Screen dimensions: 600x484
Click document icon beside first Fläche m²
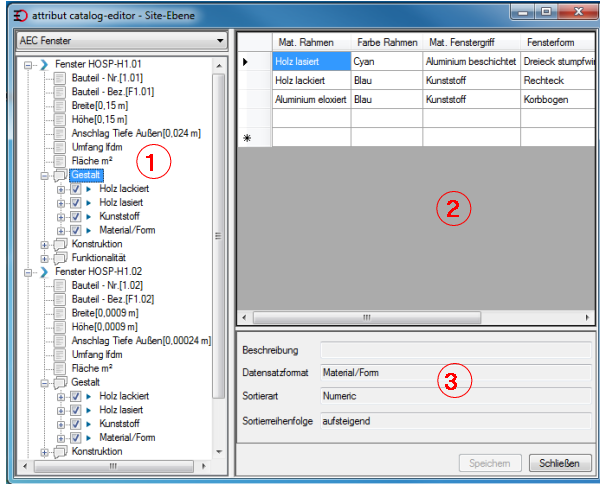(60, 161)
